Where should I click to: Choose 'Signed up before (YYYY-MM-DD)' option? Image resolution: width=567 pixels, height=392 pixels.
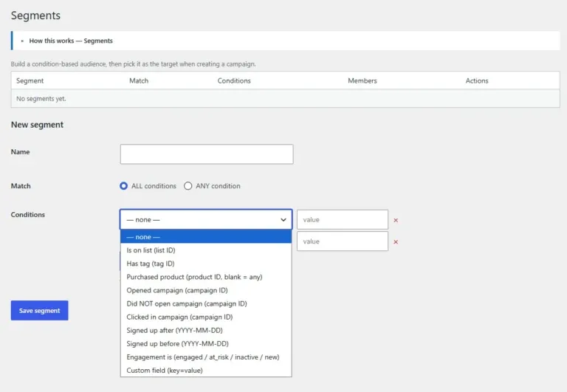206,344
